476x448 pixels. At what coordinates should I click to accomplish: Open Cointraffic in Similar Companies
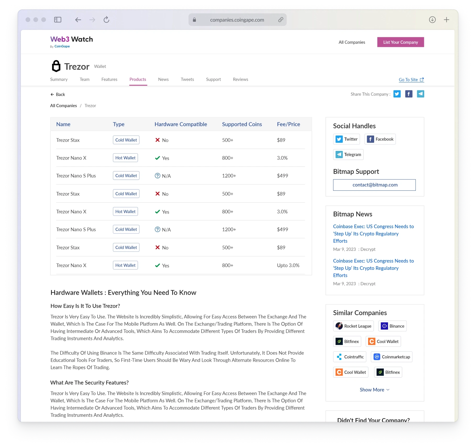pyautogui.click(x=350, y=357)
